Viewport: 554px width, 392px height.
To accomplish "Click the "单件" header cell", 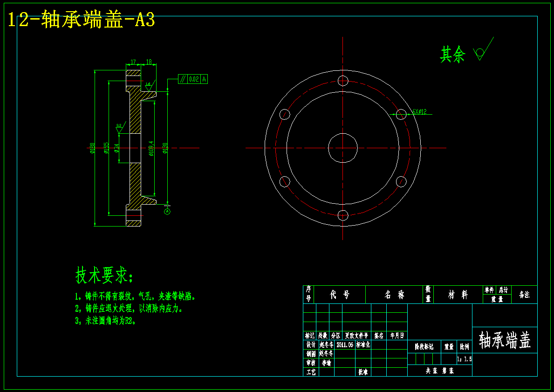I will (x=489, y=290).
